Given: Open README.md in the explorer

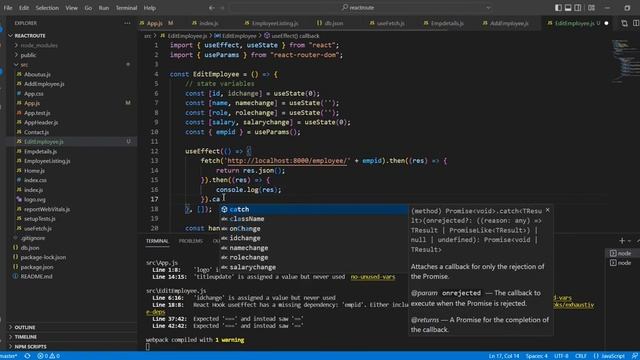Looking at the screenshot, I should coord(36,276).
